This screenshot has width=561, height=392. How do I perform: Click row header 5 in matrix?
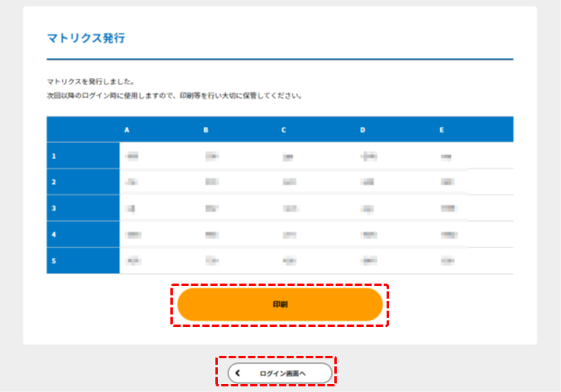tap(83, 261)
